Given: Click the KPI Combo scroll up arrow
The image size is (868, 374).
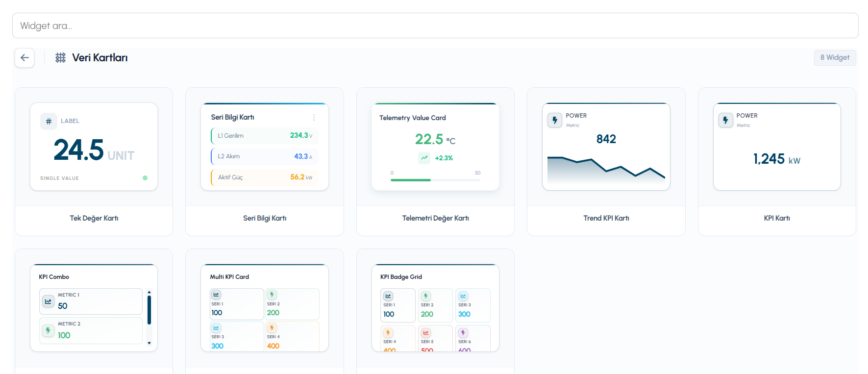Looking at the screenshot, I should (149, 292).
